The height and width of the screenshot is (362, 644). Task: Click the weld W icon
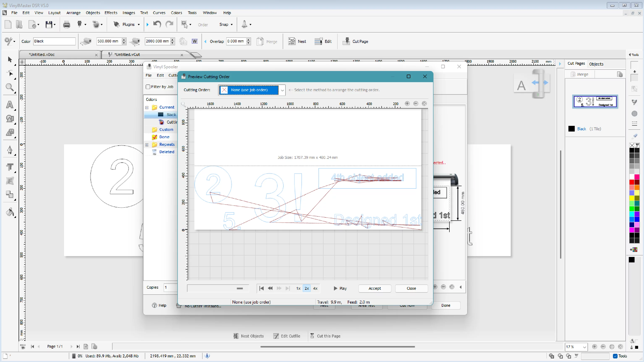pos(195,41)
